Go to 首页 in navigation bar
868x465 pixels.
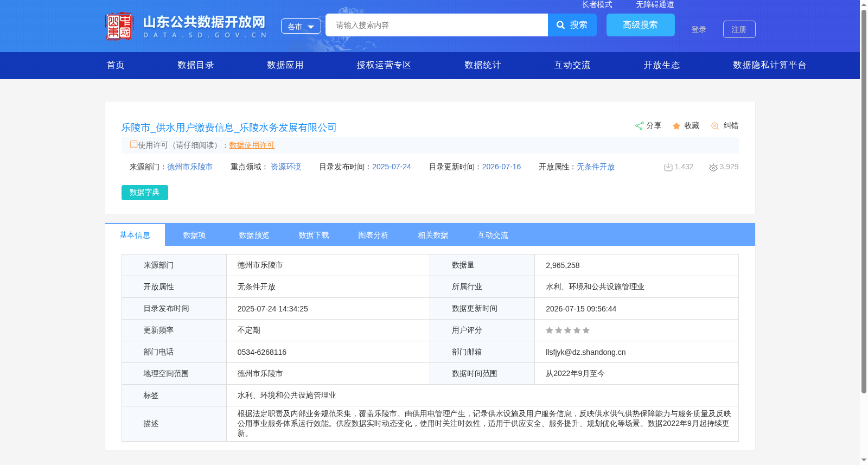coord(116,65)
